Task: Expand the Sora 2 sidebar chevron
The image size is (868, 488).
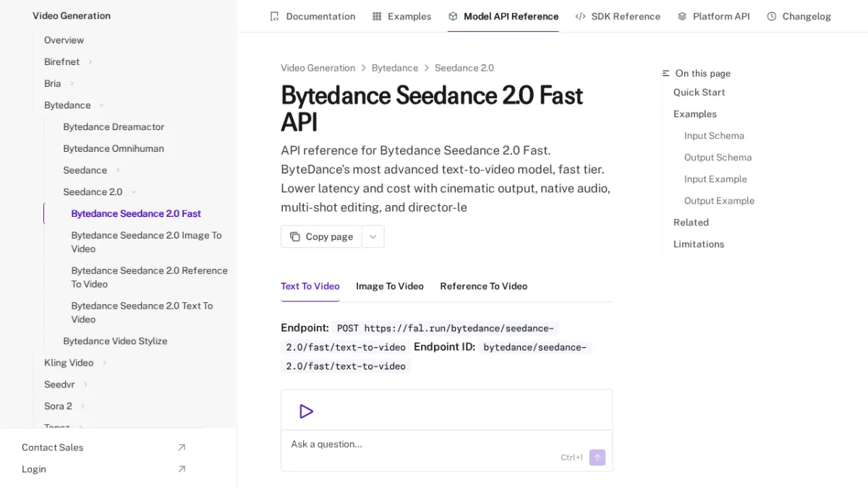Action: pos(82,406)
